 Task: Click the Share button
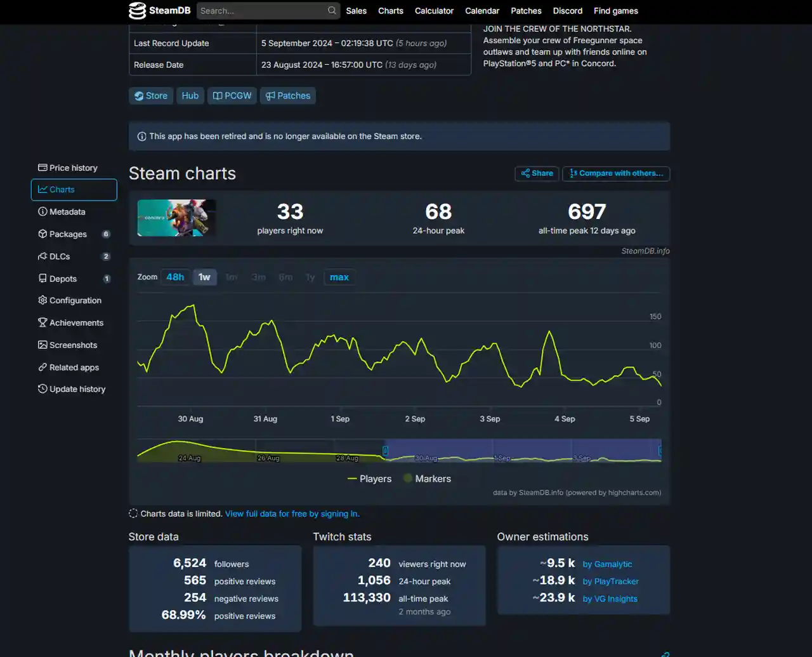537,173
